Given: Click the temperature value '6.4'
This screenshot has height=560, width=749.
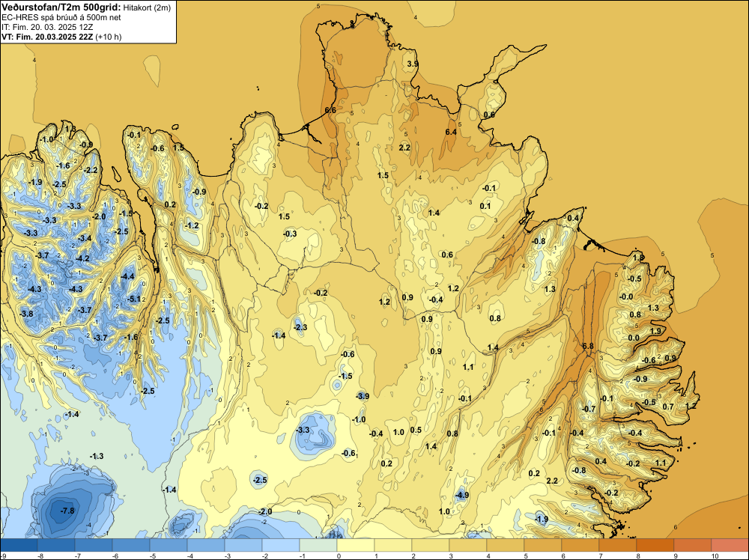Looking at the screenshot, I should (x=451, y=132).
